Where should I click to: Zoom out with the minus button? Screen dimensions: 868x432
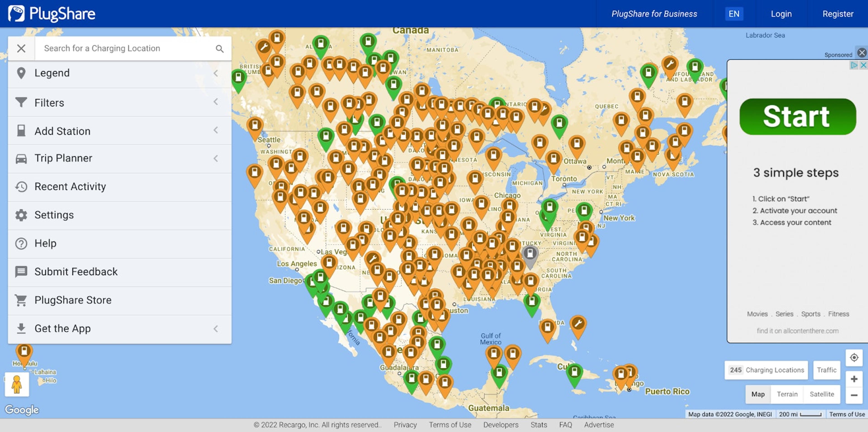(854, 395)
